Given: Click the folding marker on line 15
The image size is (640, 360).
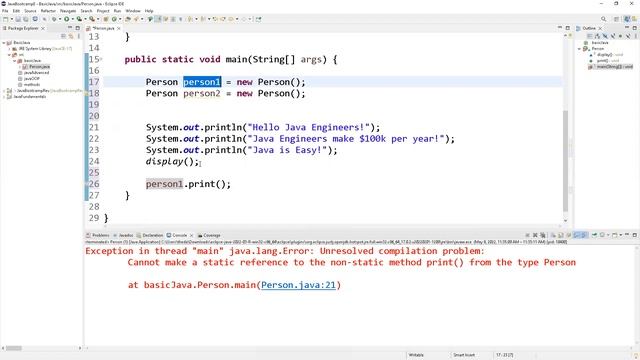Looking at the screenshot, I should 101,59.
